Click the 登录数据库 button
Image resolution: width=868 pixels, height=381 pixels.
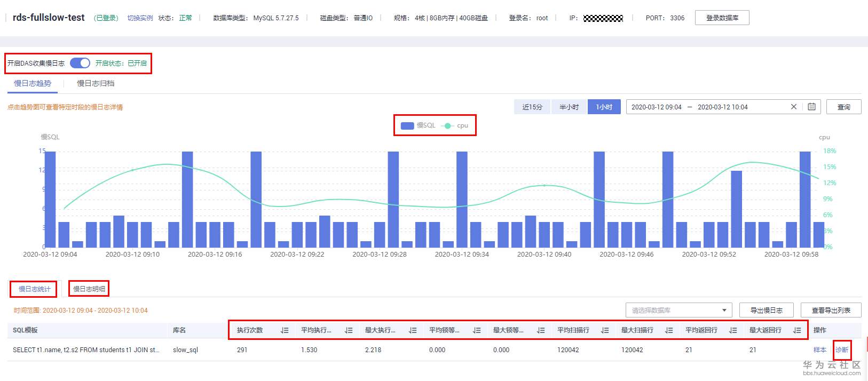722,18
